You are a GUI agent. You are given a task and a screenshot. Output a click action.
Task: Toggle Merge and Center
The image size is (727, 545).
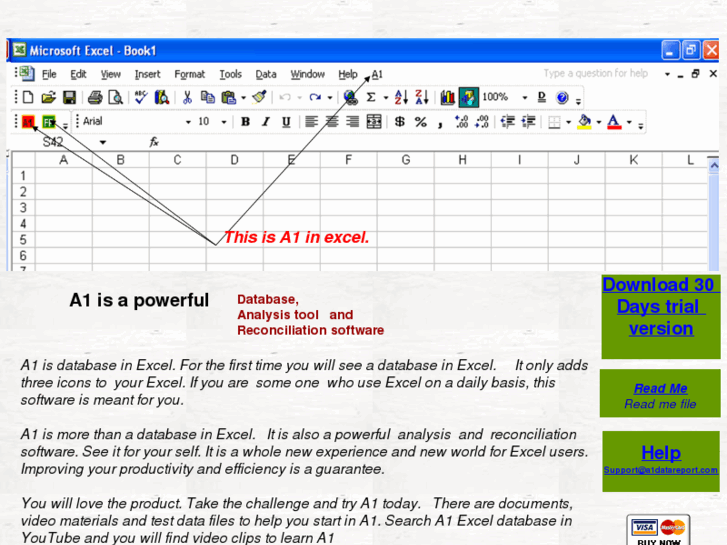click(374, 122)
